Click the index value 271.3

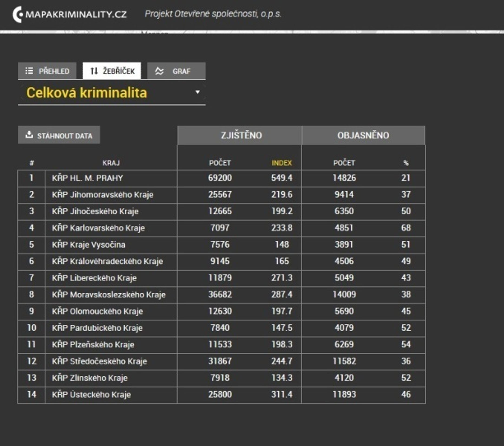[x=282, y=278]
